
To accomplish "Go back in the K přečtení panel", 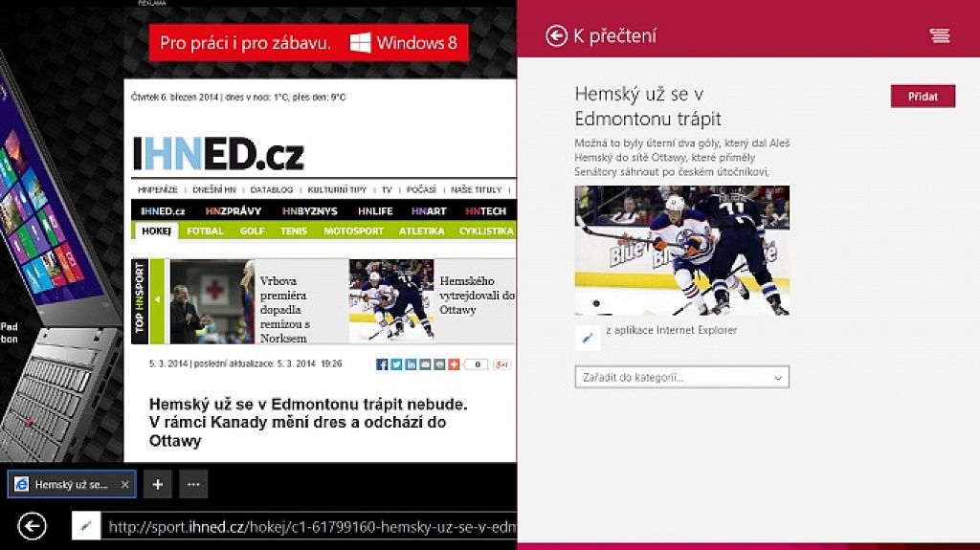I will 556,35.
